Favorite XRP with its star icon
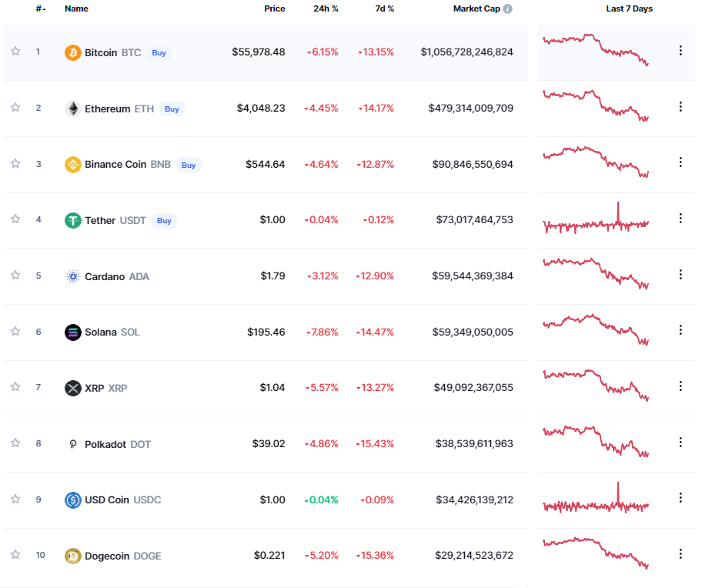The image size is (702, 588). 15,387
